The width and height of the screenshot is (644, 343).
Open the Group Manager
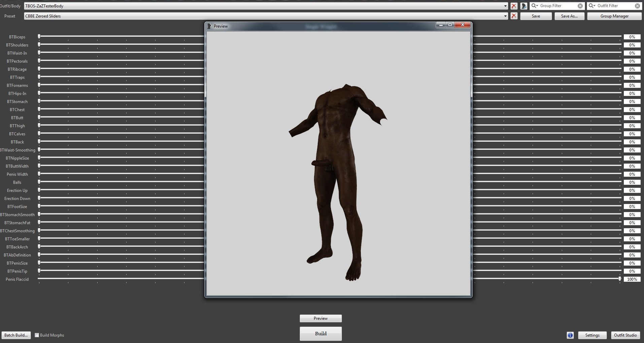pyautogui.click(x=614, y=16)
